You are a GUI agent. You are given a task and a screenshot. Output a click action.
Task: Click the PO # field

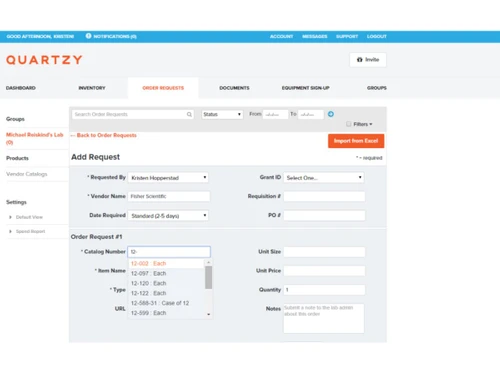click(324, 215)
